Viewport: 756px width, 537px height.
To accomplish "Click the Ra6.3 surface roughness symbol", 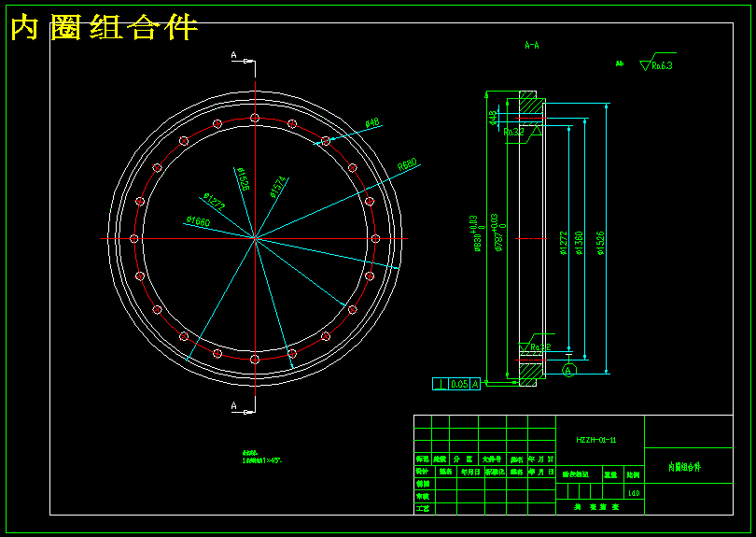I will 657,63.
